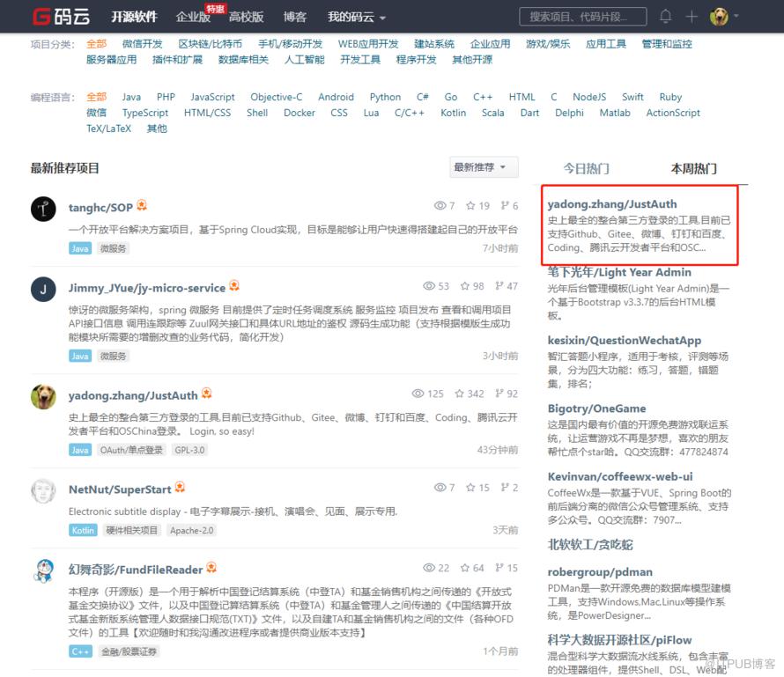Click fork icon showing 15 for FundFileReader
Viewport: 784px width, 677px height.
coord(499,568)
